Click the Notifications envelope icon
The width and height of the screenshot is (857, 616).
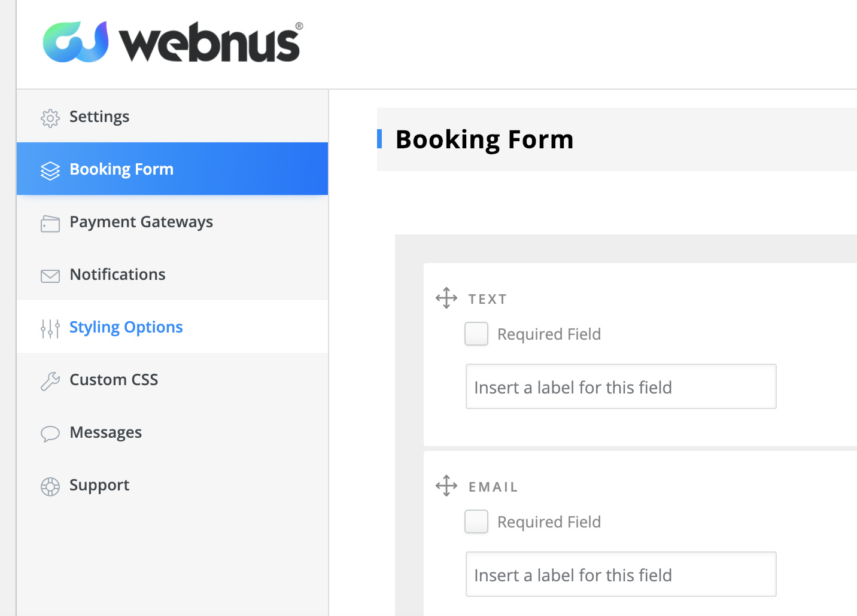tap(50, 276)
